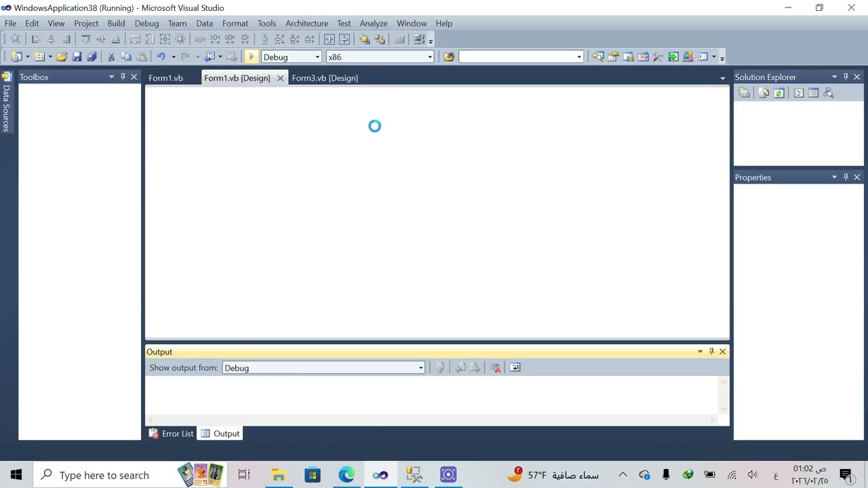Open the Solution Explorer window position arrow
868x488 pixels.
(x=834, y=77)
